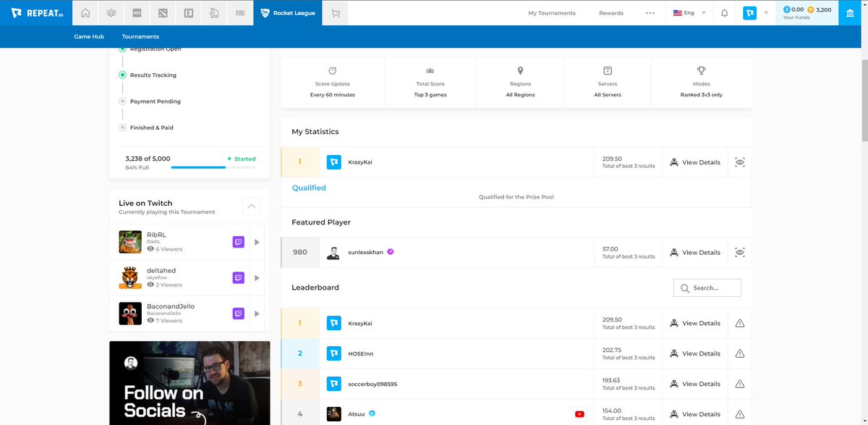This screenshot has height=425, width=868.
Task: Open the Brawlhalla game tab icon
Action: tap(111, 13)
